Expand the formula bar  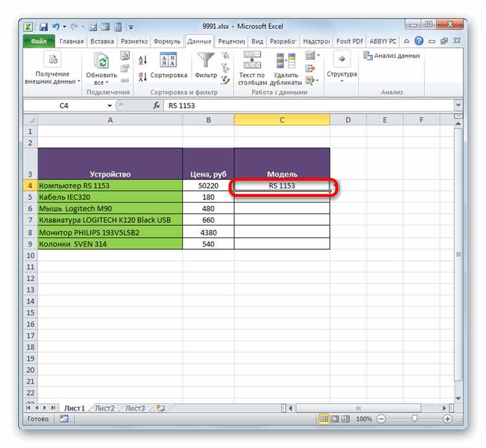pyautogui.click(x=458, y=106)
